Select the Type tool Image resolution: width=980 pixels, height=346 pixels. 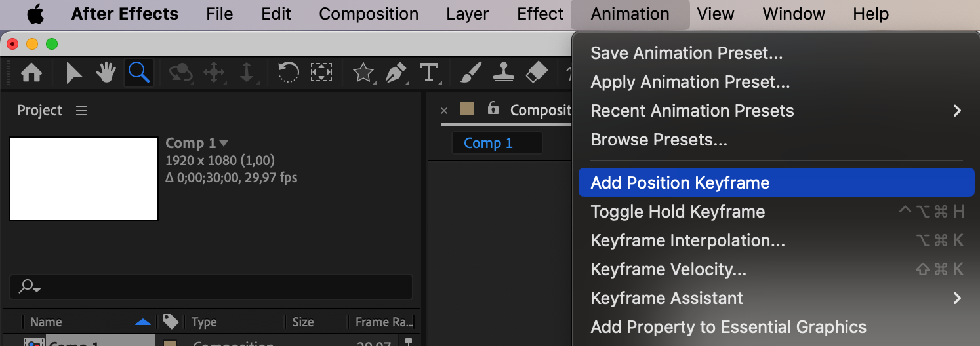pyautogui.click(x=428, y=73)
